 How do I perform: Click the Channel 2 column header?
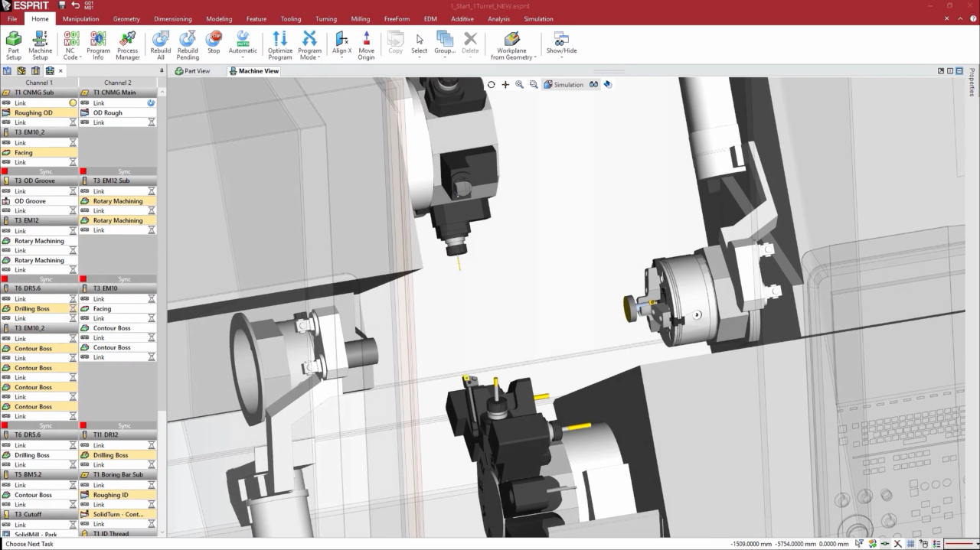tap(118, 83)
